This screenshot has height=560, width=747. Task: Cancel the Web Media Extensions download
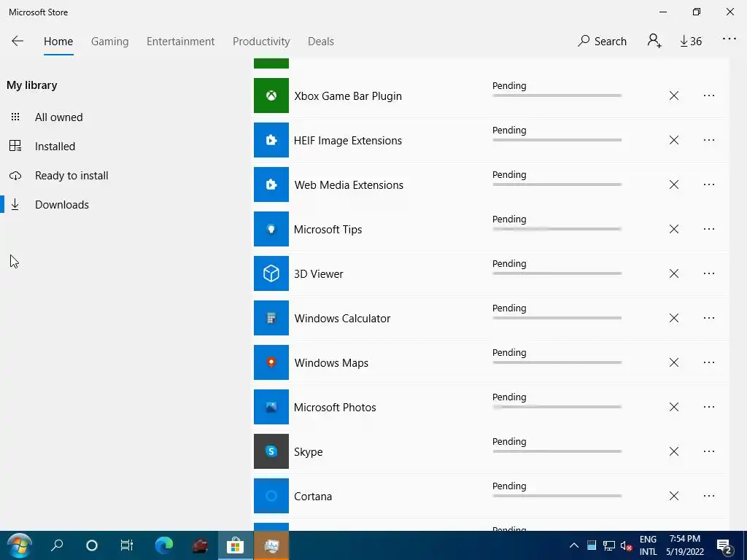click(x=673, y=184)
